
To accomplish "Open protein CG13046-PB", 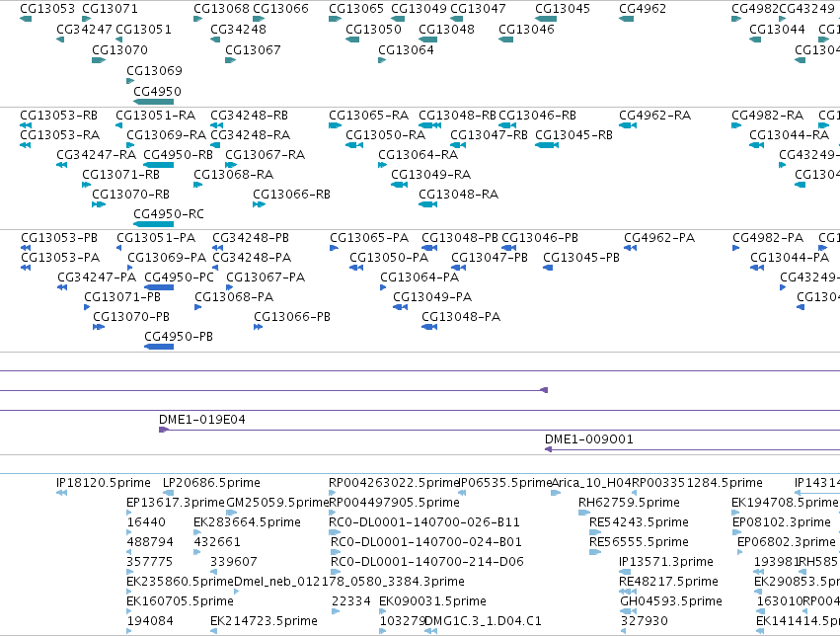I will point(540,238).
